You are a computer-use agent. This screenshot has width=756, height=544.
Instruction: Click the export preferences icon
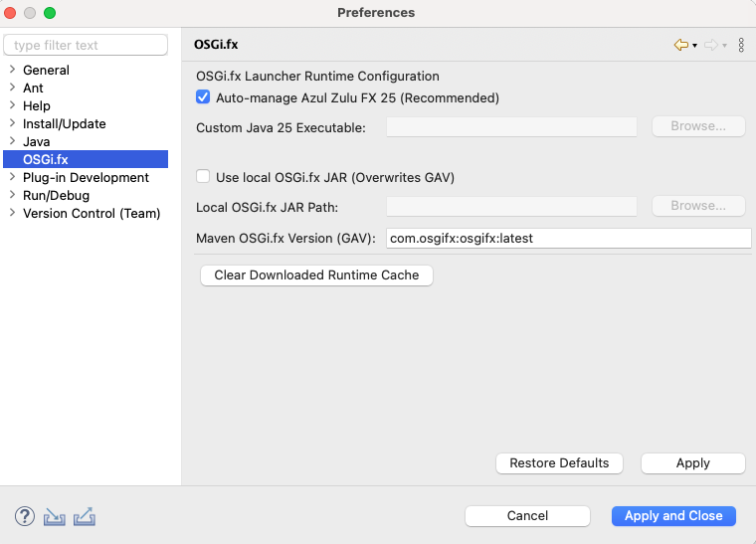[85, 516]
